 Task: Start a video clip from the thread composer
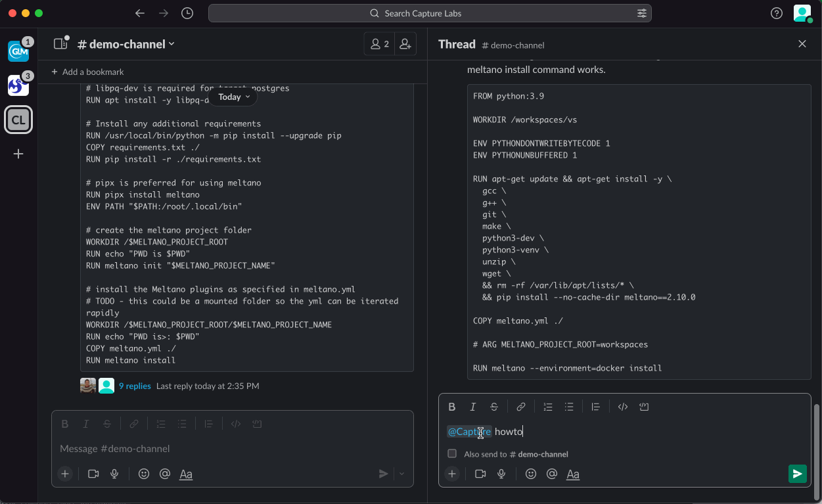click(480, 474)
